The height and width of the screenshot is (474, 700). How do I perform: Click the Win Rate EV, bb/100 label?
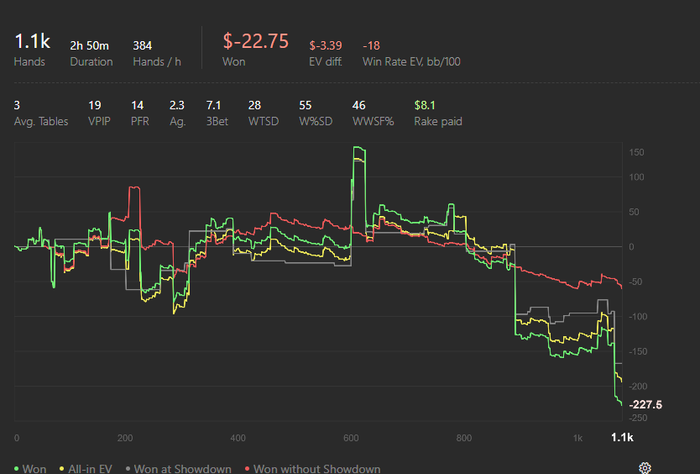coord(411,62)
